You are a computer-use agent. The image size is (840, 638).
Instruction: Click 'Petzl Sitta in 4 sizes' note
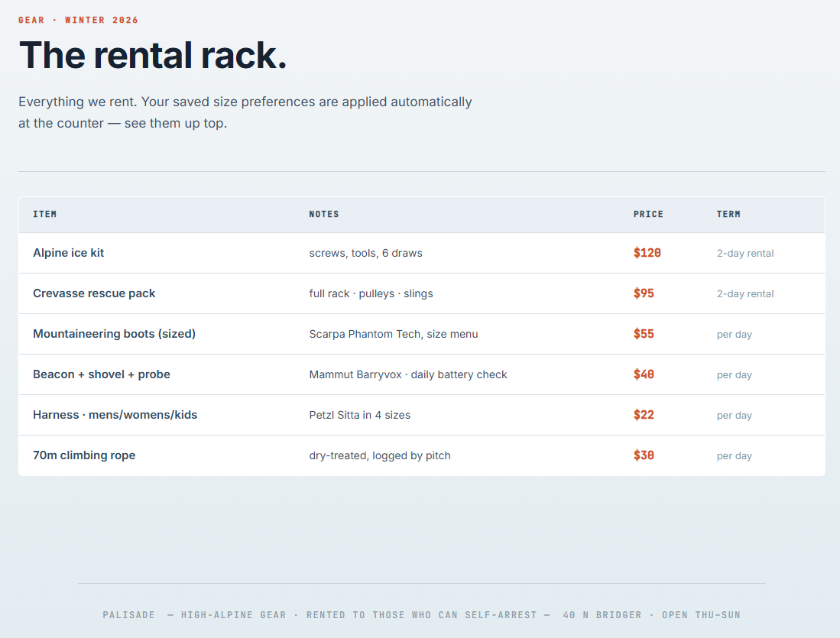pyautogui.click(x=360, y=415)
